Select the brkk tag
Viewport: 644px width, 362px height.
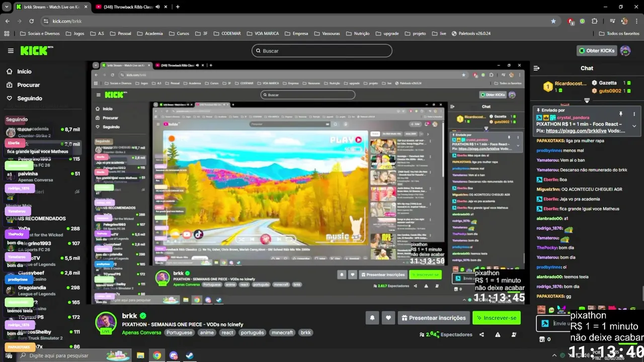[306, 332]
